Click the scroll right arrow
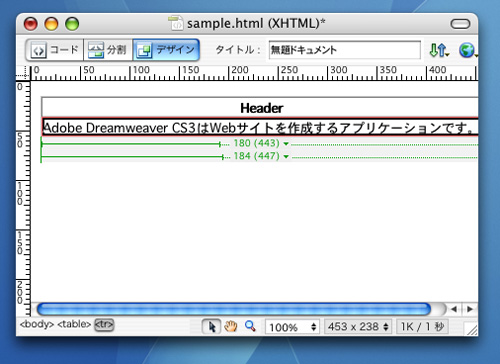The width and height of the screenshot is (500, 364). point(470,309)
